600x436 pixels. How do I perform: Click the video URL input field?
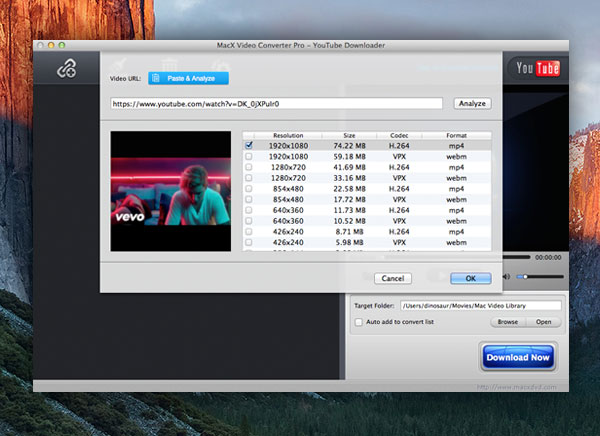[276, 103]
